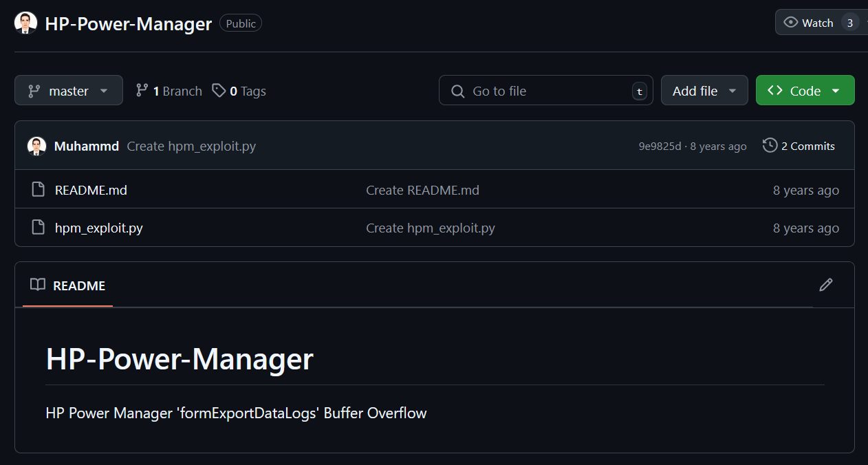This screenshot has width=868, height=465.
Task: Click the pencil icon to edit the README
Action: click(x=826, y=284)
